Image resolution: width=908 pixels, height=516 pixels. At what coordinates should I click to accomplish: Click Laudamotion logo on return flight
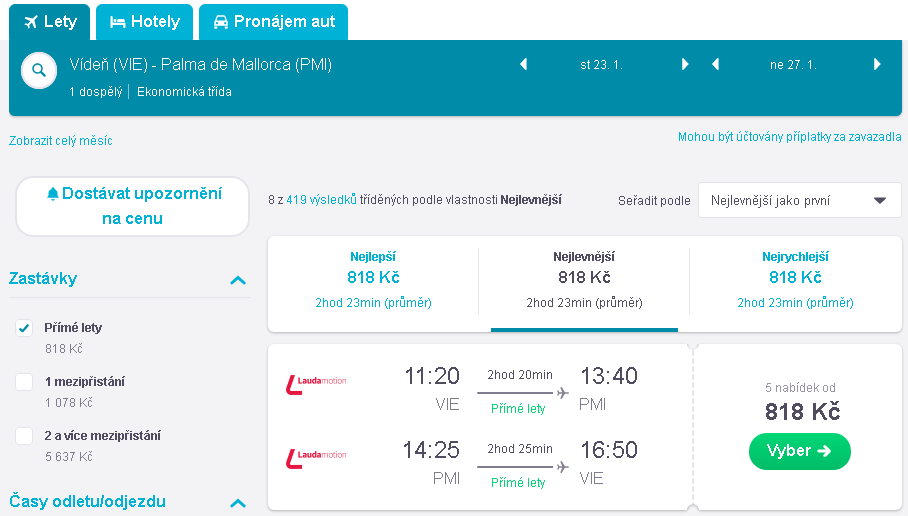pos(316,459)
